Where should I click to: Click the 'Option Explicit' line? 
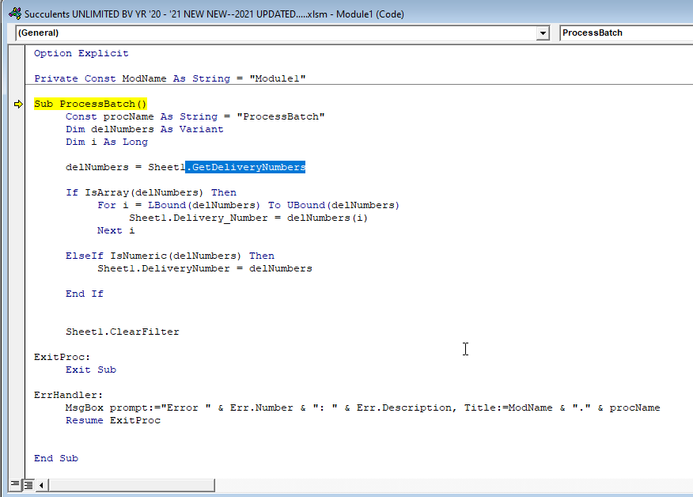81,53
